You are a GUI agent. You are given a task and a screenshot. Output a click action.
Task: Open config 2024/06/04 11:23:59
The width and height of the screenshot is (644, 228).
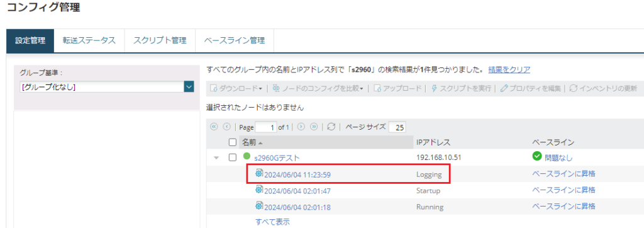(x=297, y=174)
